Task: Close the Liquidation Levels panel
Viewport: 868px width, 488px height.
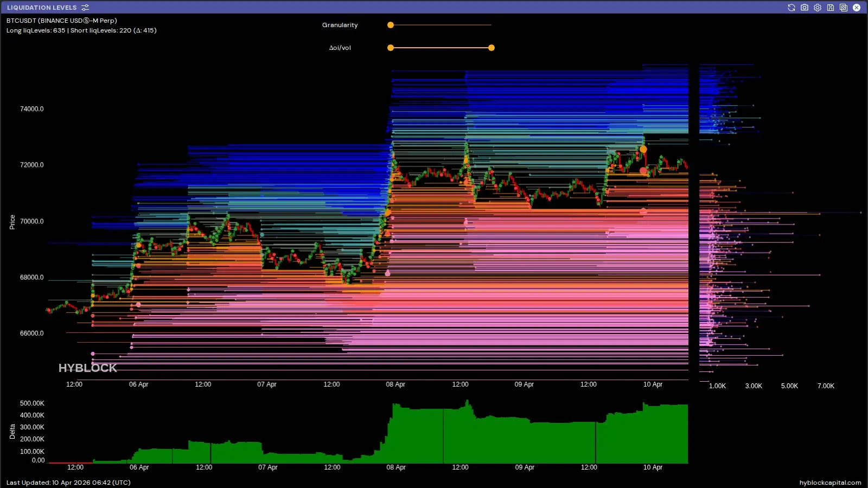Action: (x=857, y=8)
